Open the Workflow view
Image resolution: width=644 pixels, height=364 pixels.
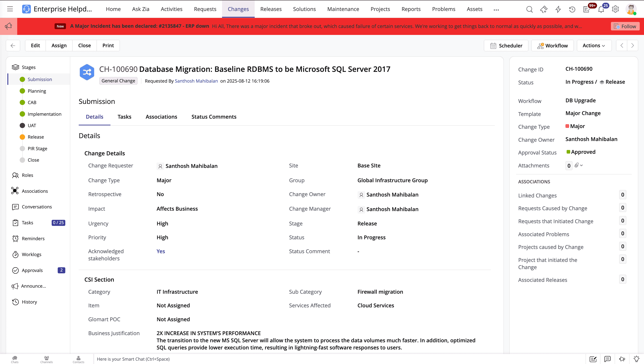click(x=552, y=46)
